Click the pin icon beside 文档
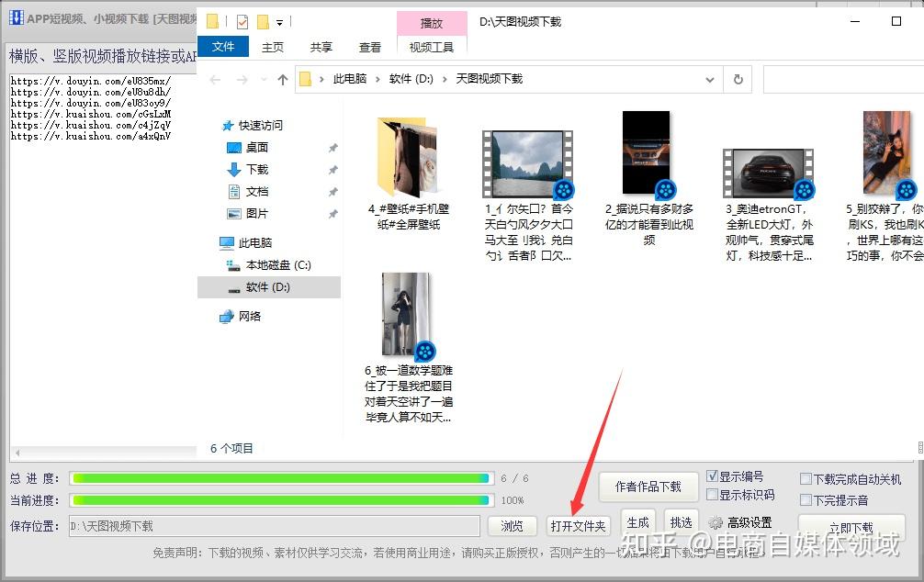The width and height of the screenshot is (924, 582). coord(332,192)
